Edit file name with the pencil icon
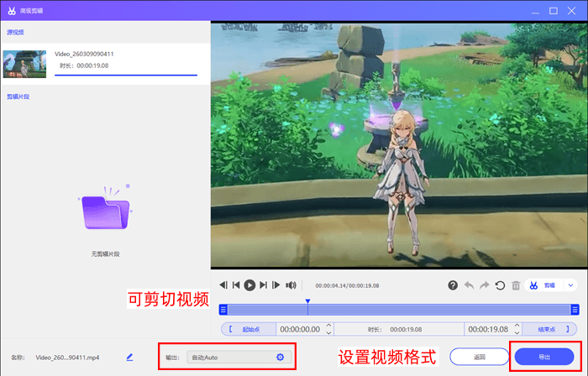 coord(129,358)
